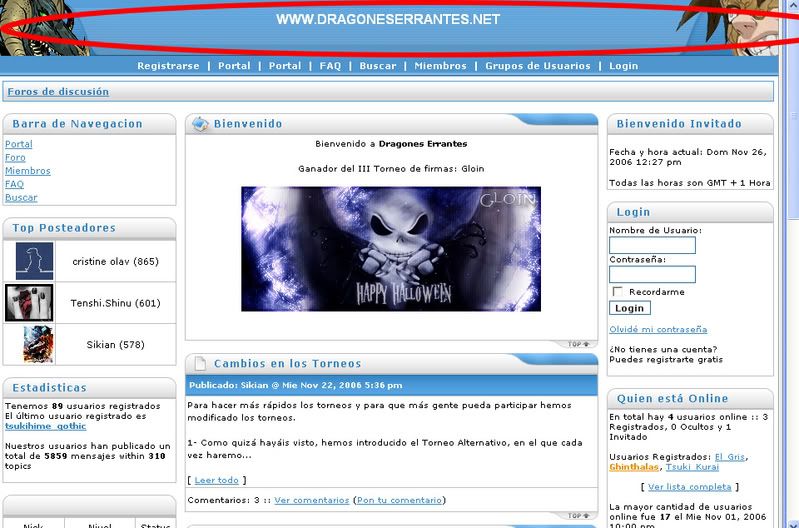Screen dimensions: 799x528
Task: Open FAQ in the top menu
Action: (x=330, y=66)
